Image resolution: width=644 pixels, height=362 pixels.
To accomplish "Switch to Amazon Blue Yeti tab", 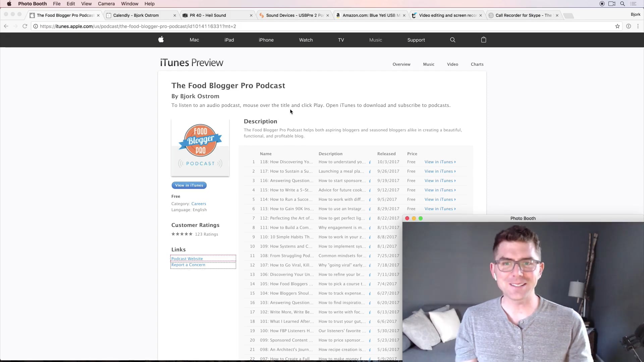I will coord(371,15).
